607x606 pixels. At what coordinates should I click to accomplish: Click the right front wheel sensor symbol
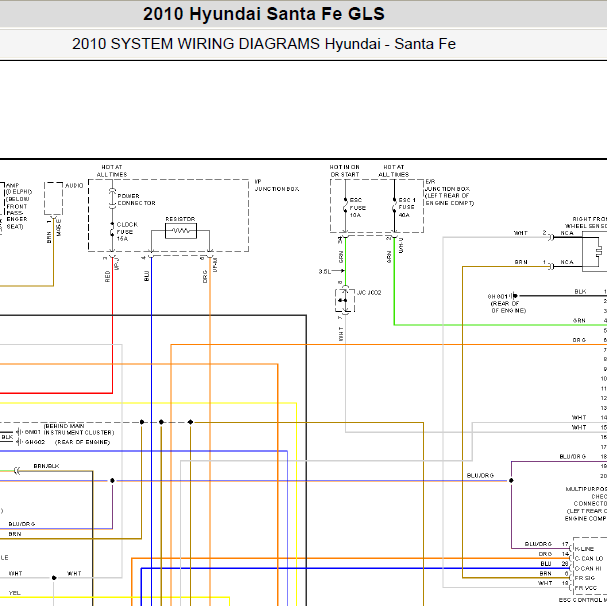pyautogui.click(x=595, y=251)
